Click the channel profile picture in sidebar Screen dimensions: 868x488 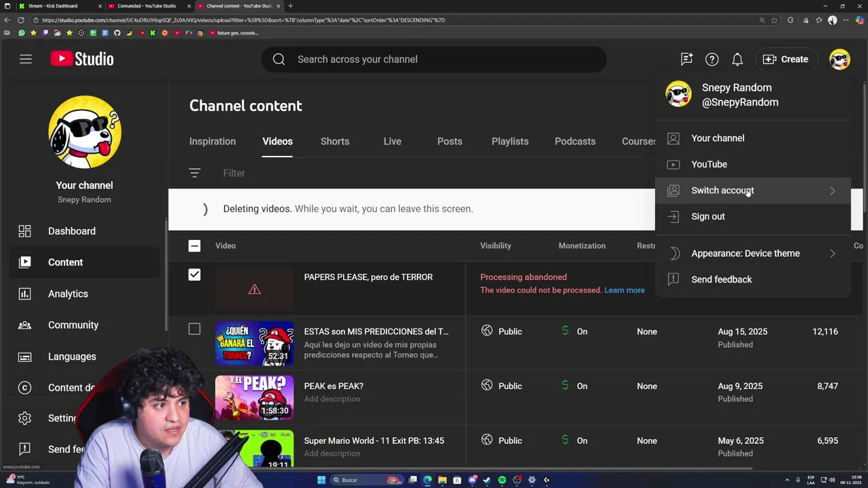coord(85,132)
